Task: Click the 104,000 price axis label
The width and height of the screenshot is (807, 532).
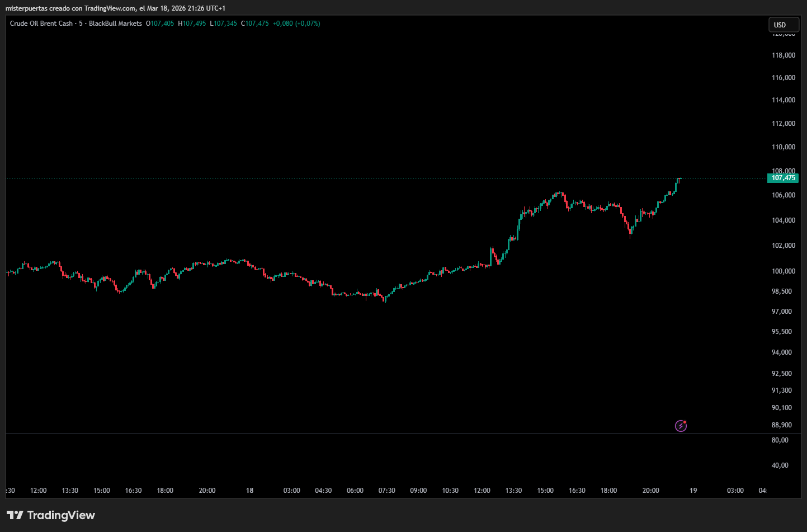Action: coord(784,220)
